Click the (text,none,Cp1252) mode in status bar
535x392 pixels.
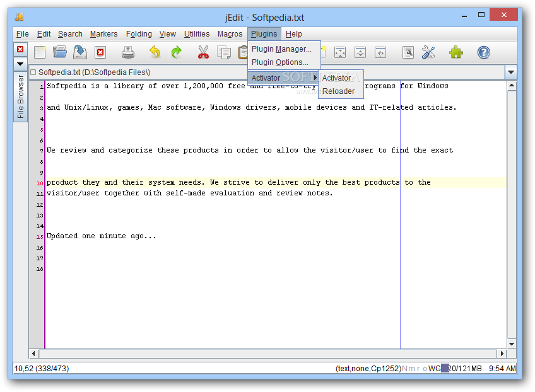368,369
